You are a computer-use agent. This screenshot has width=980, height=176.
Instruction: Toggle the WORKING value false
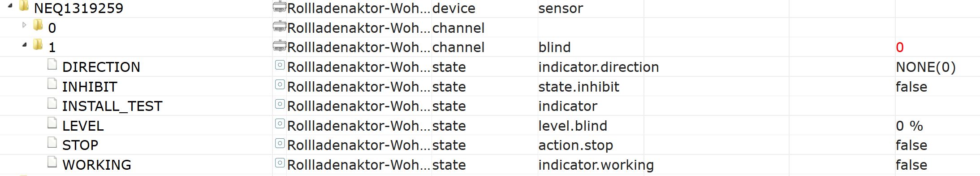point(911,165)
